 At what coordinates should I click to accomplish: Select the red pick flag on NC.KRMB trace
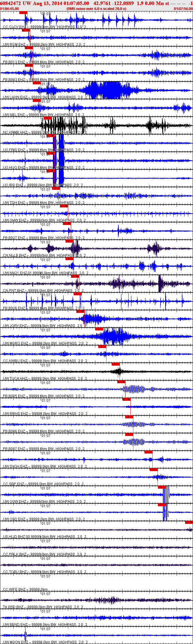click(x=48, y=118)
